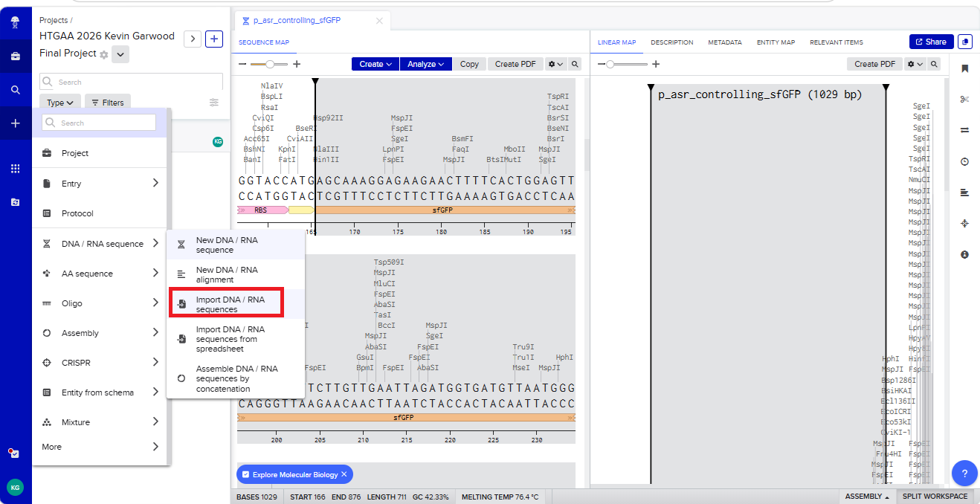This screenshot has height=504, width=980.
Task: Adjust the sequence map zoom slider
Action: [x=269, y=65]
